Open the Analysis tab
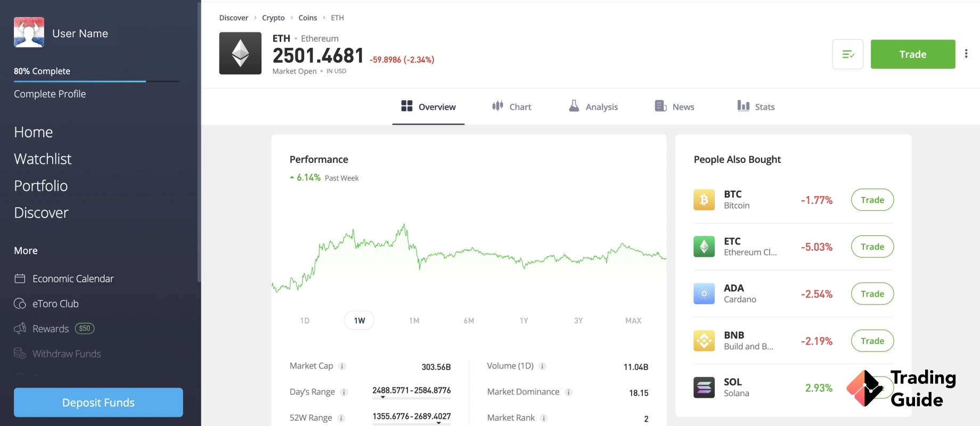980x426 pixels. pyautogui.click(x=593, y=107)
